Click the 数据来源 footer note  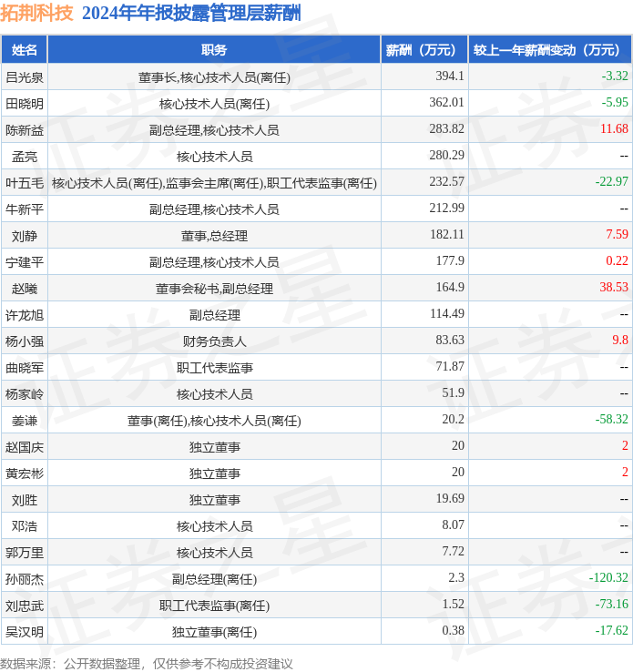(x=146, y=664)
